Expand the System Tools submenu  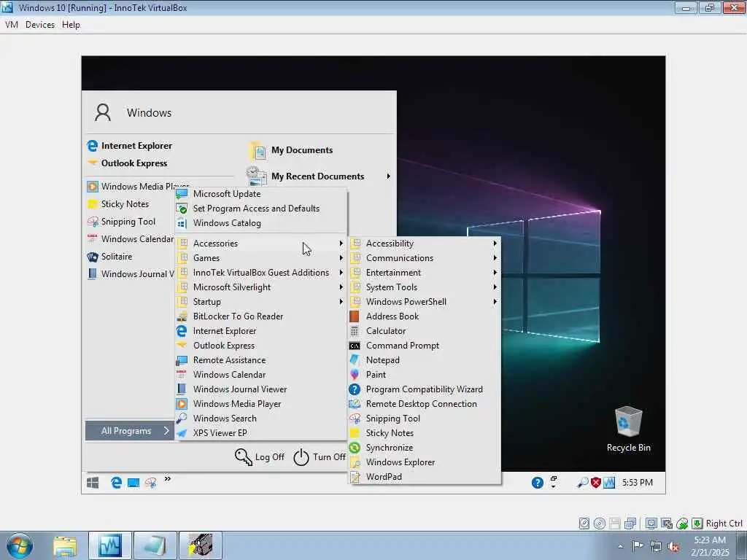425,287
